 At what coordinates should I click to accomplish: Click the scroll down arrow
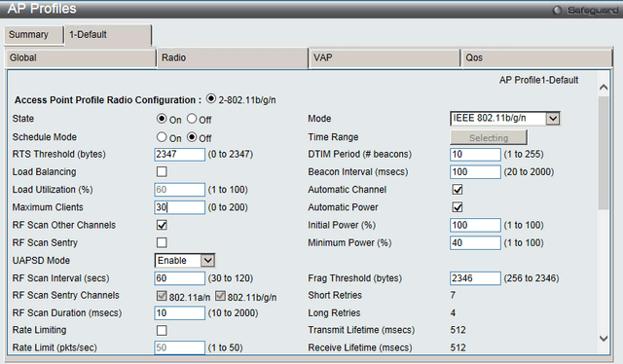point(604,339)
